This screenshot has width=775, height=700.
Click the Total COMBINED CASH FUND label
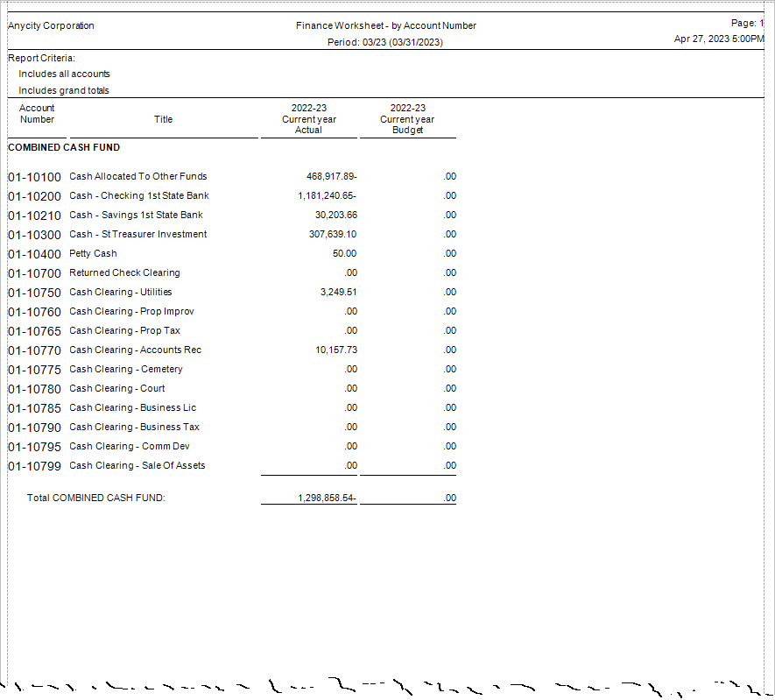coord(95,498)
